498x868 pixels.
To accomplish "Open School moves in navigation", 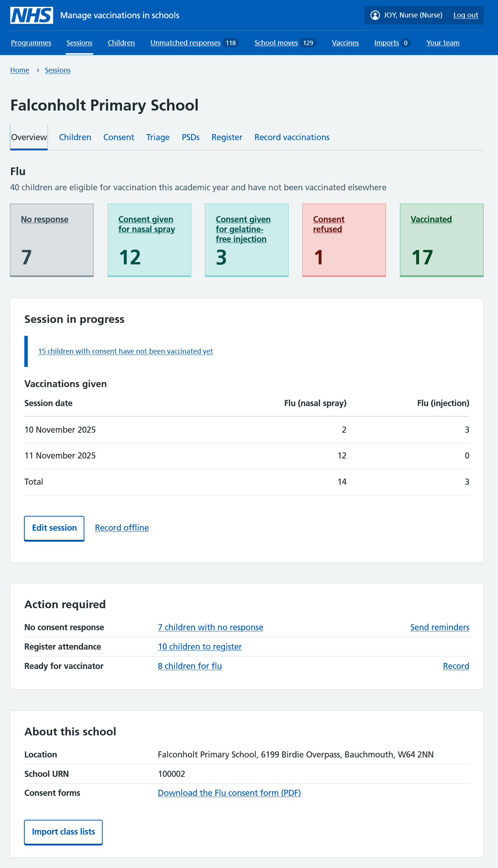I will pyautogui.click(x=276, y=43).
